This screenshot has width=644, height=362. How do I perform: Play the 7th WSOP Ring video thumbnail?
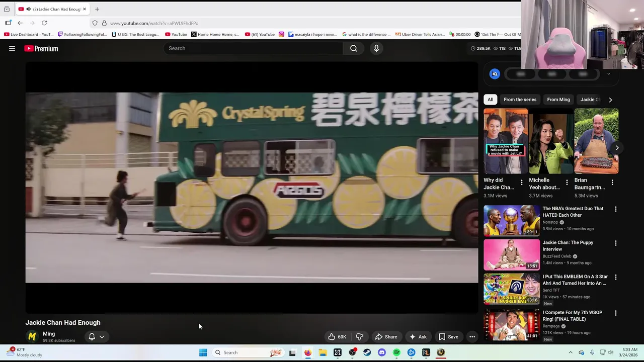512,325
